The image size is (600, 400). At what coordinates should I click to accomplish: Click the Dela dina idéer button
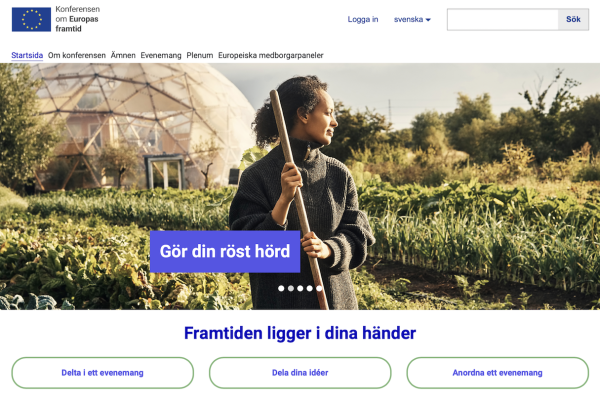[x=300, y=373]
